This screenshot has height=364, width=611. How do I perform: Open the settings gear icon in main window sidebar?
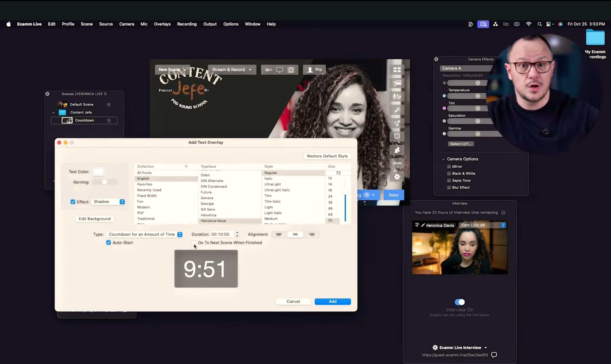coord(397,177)
